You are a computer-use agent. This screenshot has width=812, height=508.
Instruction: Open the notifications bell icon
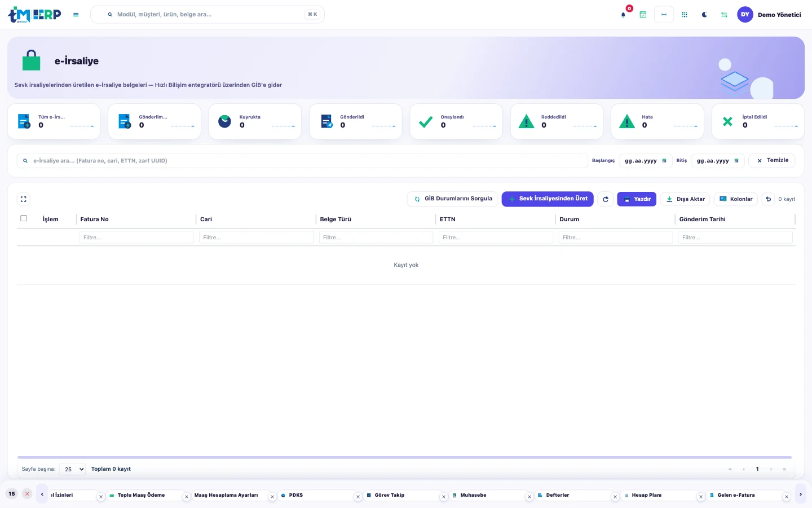click(x=623, y=15)
